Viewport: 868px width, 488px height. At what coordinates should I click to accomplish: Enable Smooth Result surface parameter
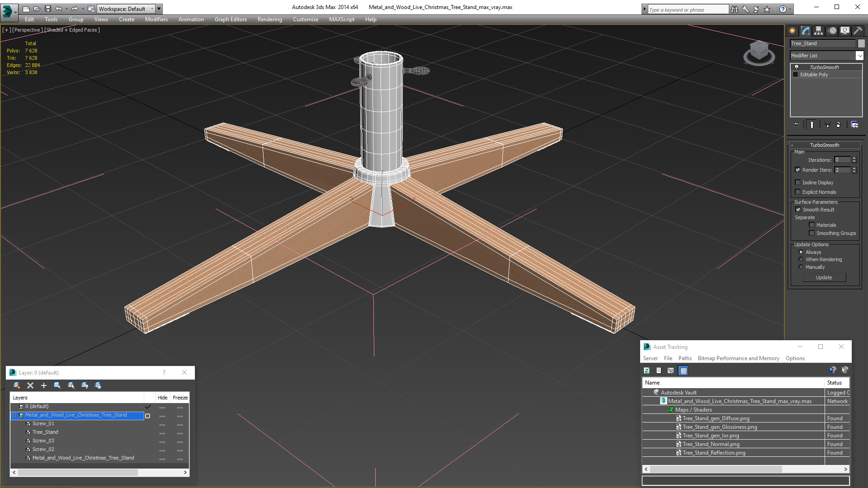tap(798, 209)
